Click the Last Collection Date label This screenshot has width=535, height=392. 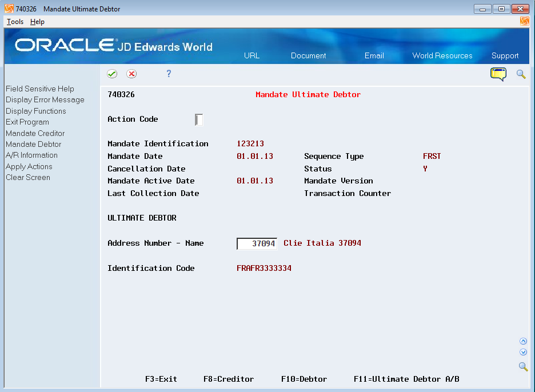click(x=153, y=193)
